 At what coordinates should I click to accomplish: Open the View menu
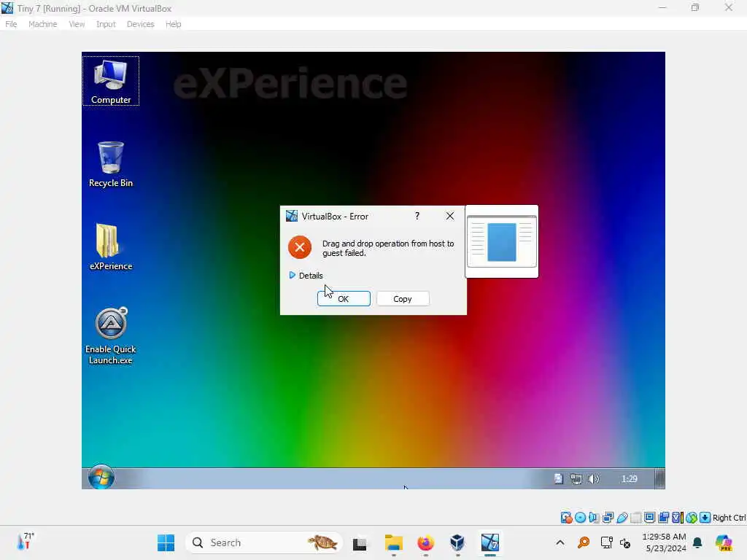(x=77, y=24)
